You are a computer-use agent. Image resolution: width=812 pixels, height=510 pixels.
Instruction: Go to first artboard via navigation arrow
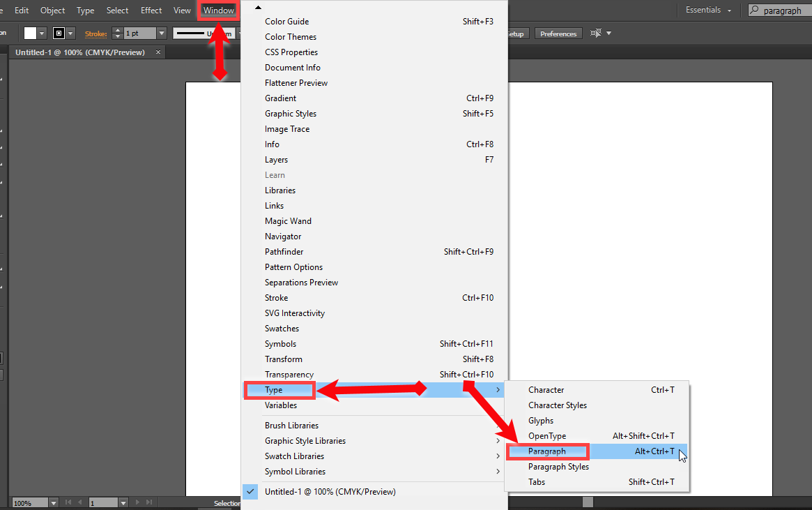(68, 502)
